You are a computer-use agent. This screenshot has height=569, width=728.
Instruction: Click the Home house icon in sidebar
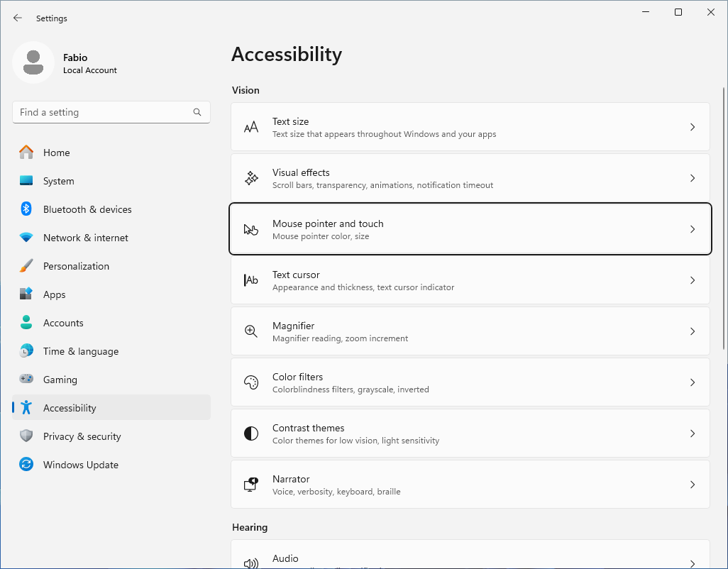[x=26, y=153]
